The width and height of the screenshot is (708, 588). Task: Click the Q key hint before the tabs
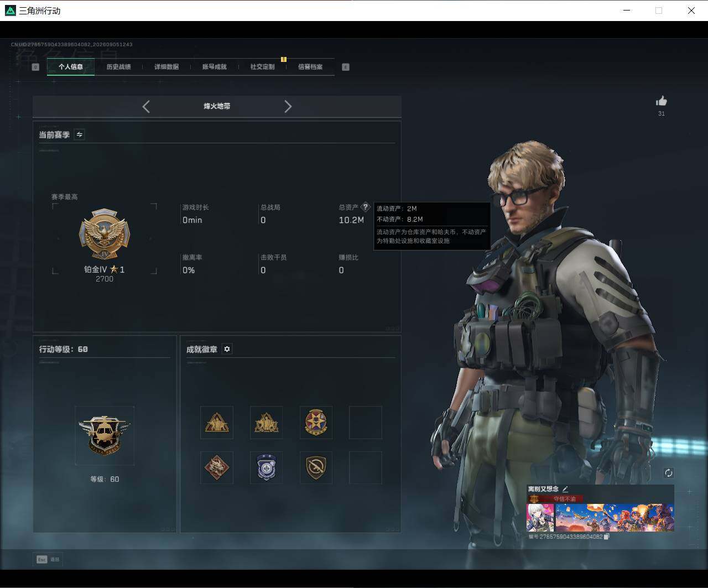35,67
